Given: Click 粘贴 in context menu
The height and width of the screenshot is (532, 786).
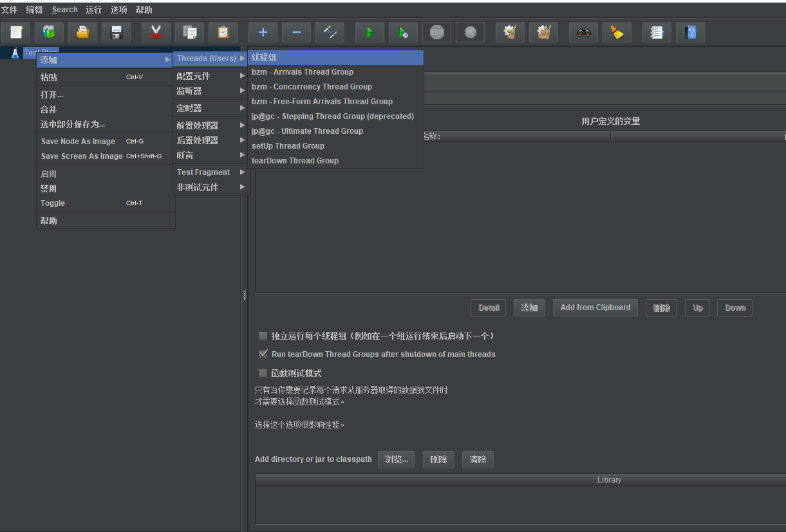Looking at the screenshot, I should [x=106, y=77].
